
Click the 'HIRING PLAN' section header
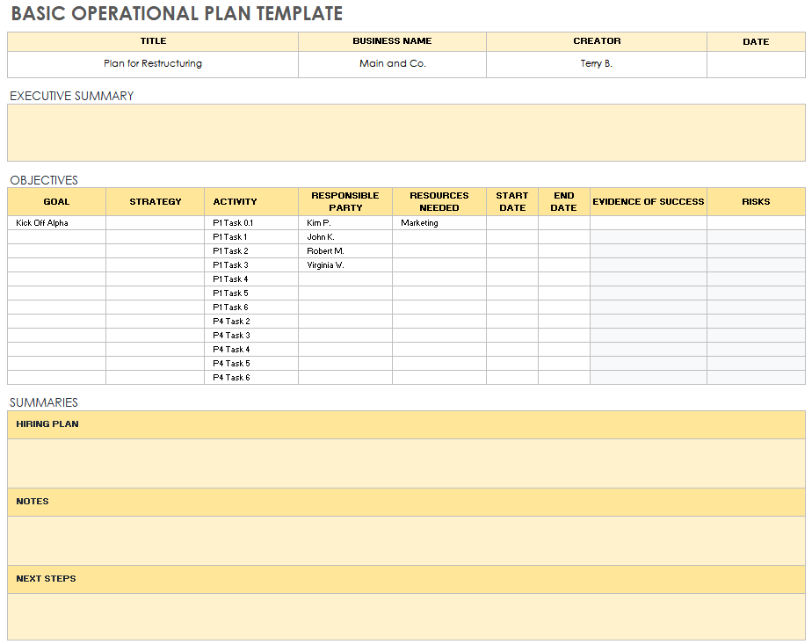[406, 424]
